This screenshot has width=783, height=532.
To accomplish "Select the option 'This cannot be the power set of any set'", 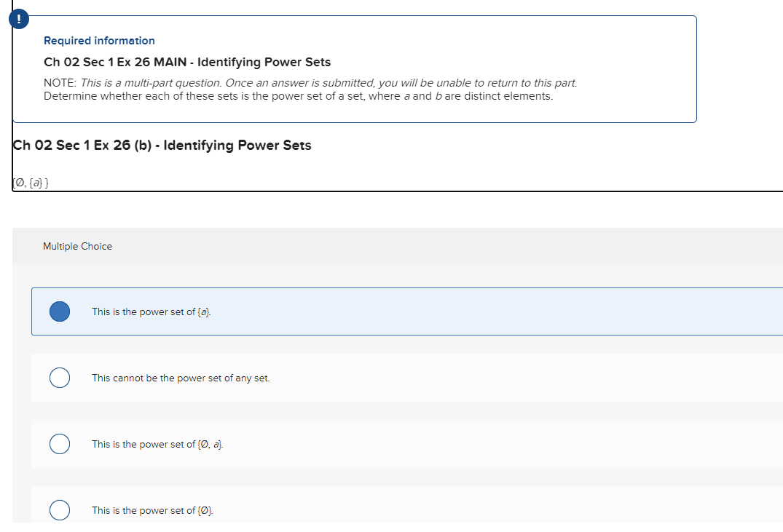I will (x=180, y=378).
